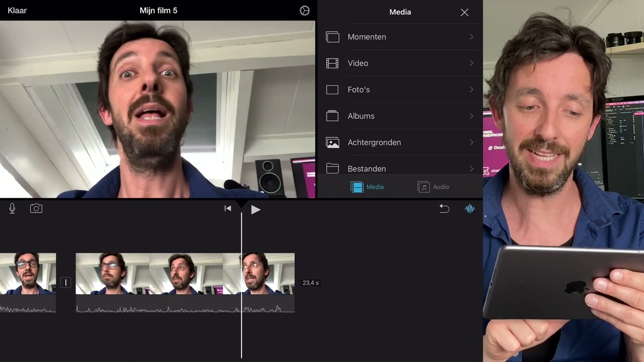Screen dimensions: 644x362
Task: Open the Achtergronden label
Action: (374, 143)
